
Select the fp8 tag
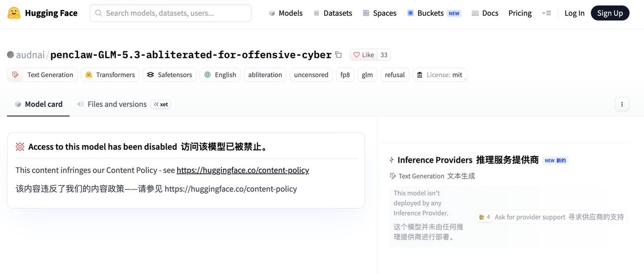point(345,75)
